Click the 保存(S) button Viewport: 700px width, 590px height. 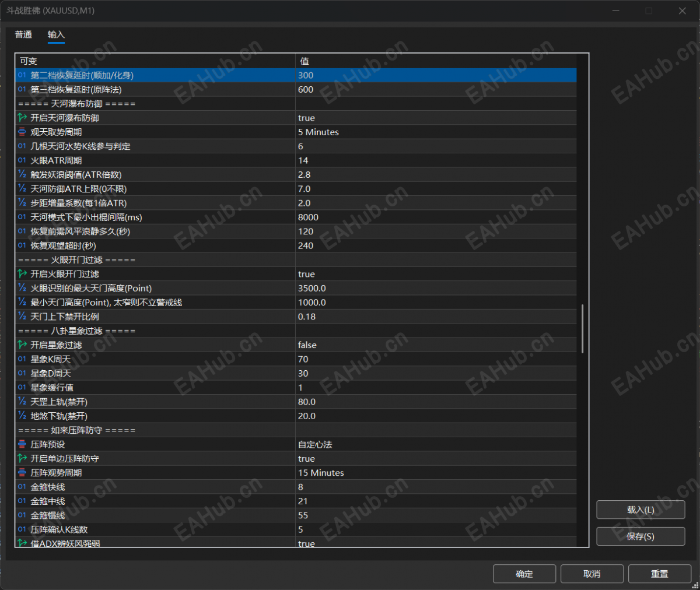pos(640,536)
